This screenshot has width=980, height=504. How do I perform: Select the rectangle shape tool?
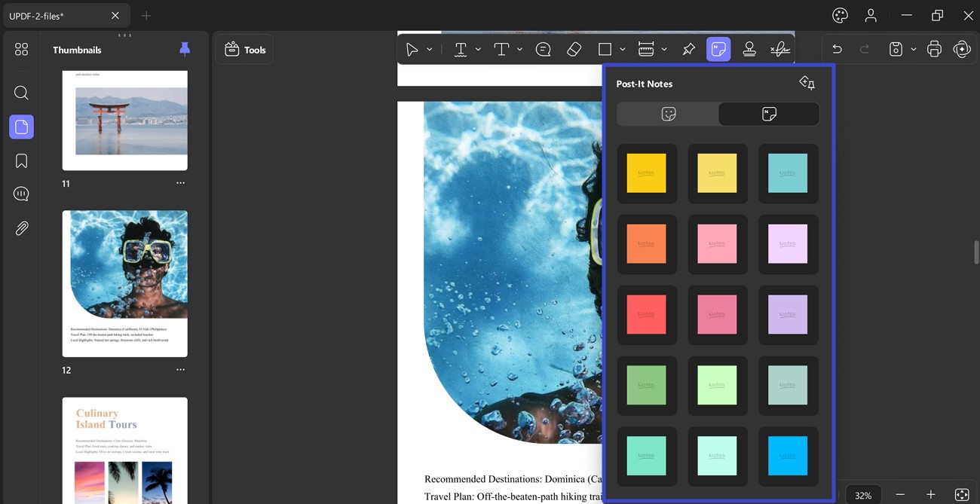[x=605, y=50]
